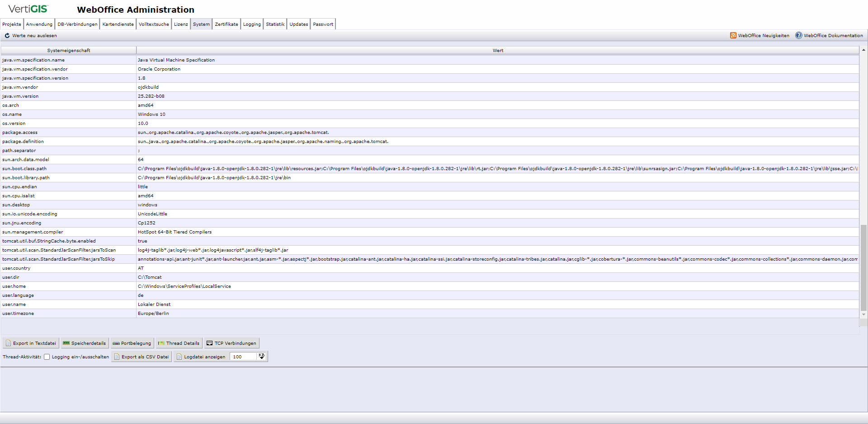Viewport: 868px width, 424px height.
Task: Open the Zertifikate tab
Action: point(226,24)
